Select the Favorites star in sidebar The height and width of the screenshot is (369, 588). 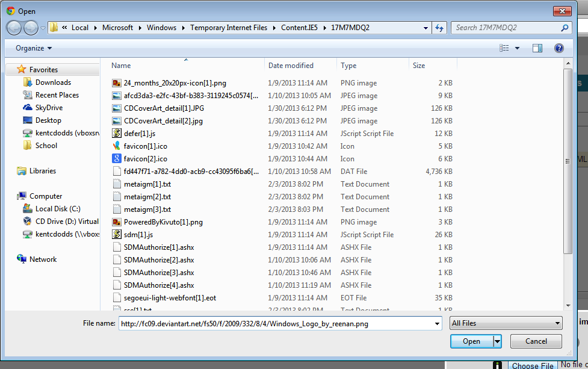[x=22, y=69]
